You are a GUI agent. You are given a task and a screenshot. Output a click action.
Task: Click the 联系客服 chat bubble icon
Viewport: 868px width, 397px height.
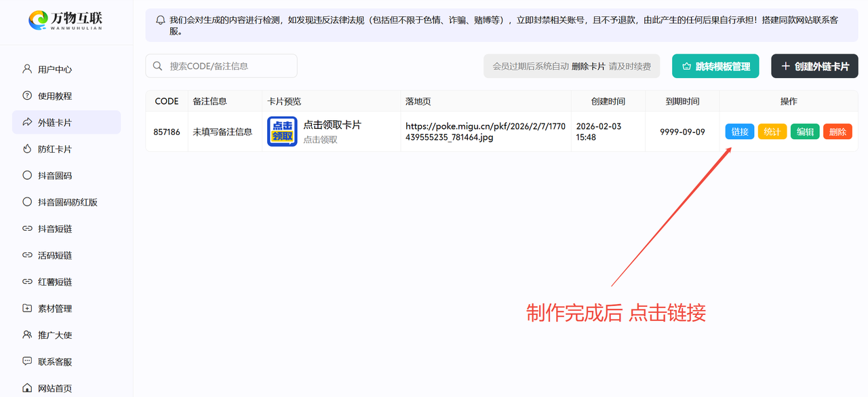(27, 362)
